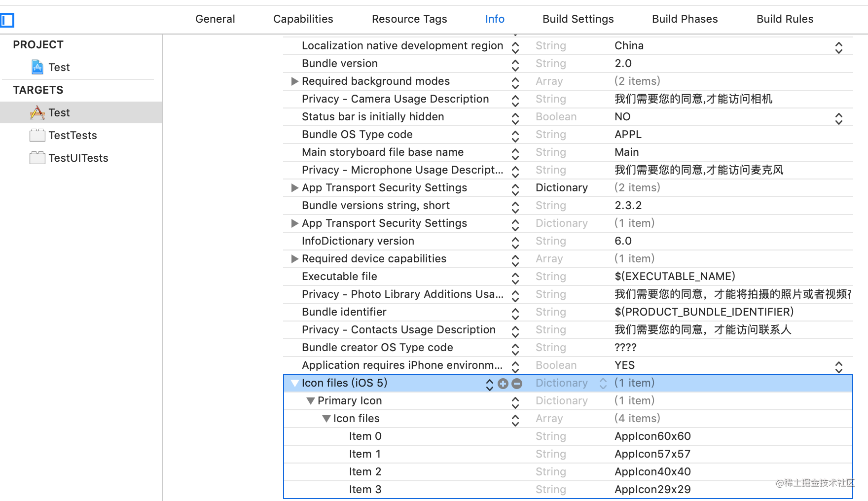Click the key stepper for Bundle version
868x501 pixels.
(515, 66)
